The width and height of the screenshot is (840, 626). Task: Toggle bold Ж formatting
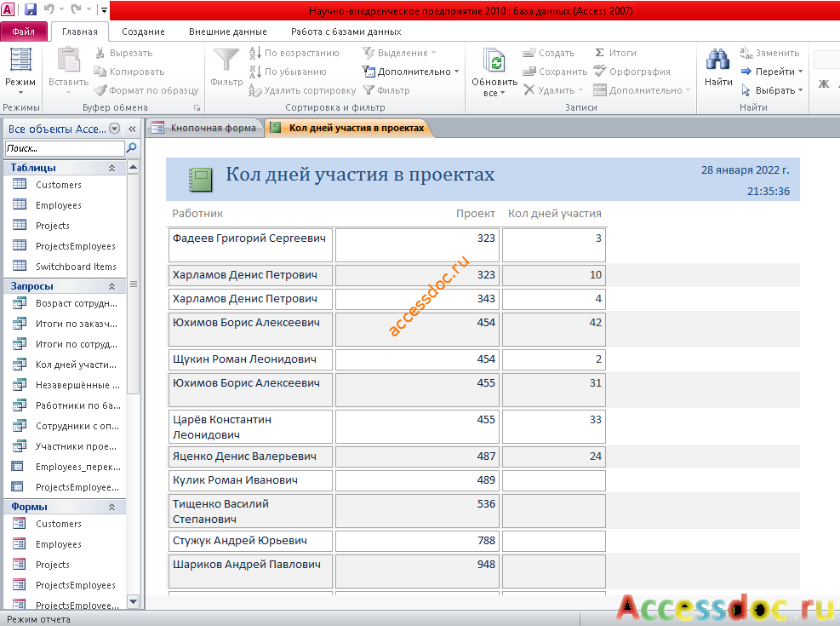(x=824, y=83)
